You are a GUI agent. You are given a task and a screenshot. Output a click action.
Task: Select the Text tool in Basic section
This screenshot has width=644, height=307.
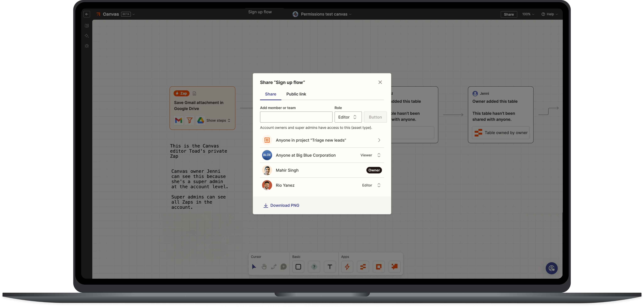tap(330, 266)
